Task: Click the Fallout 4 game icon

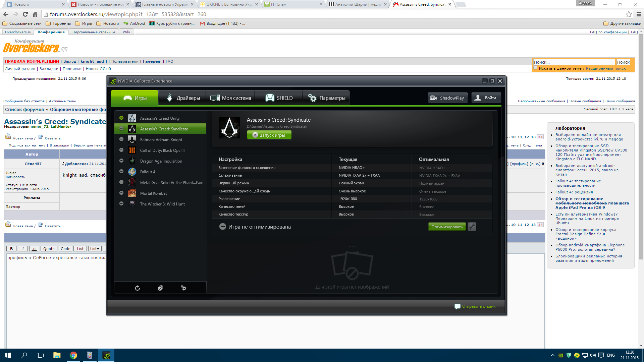Action: (132, 172)
